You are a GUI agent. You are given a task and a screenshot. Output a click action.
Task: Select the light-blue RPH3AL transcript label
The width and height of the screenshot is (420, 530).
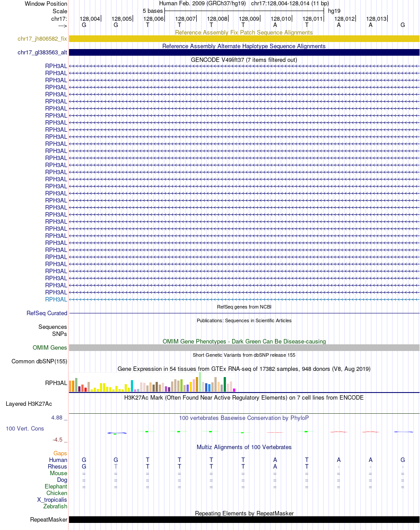tap(56, 299)
